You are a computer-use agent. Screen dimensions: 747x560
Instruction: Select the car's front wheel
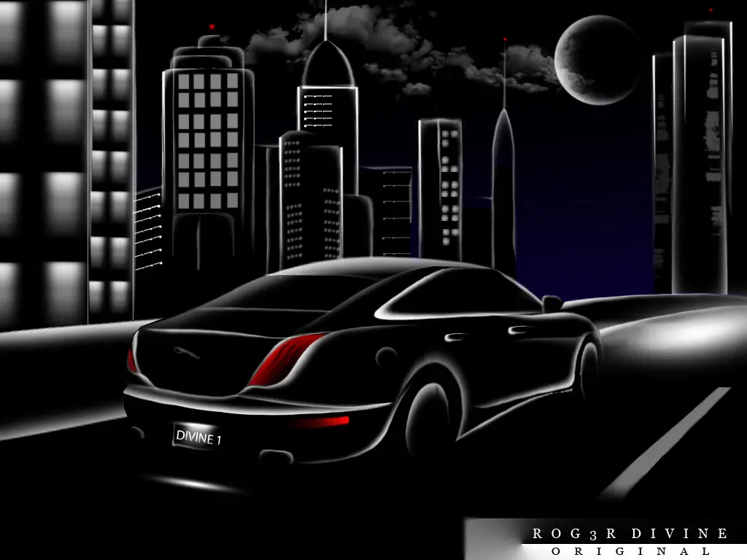click(588, 369)
